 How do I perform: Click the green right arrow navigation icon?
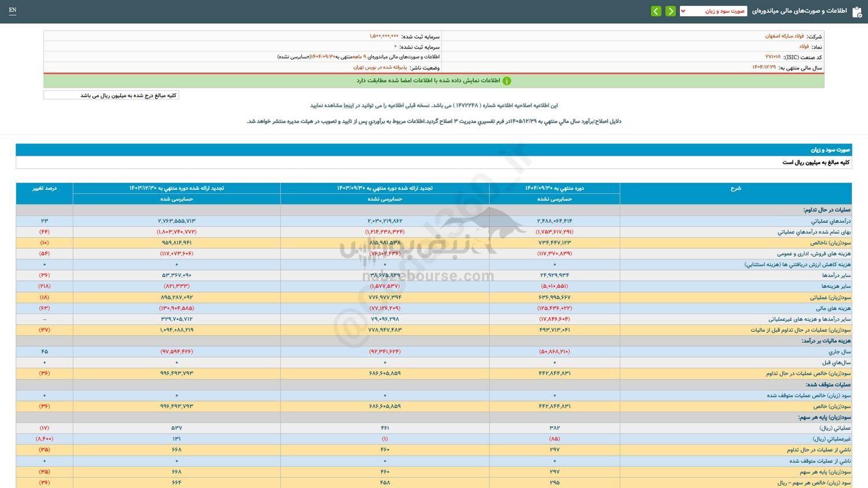click(x=670, y=10)
